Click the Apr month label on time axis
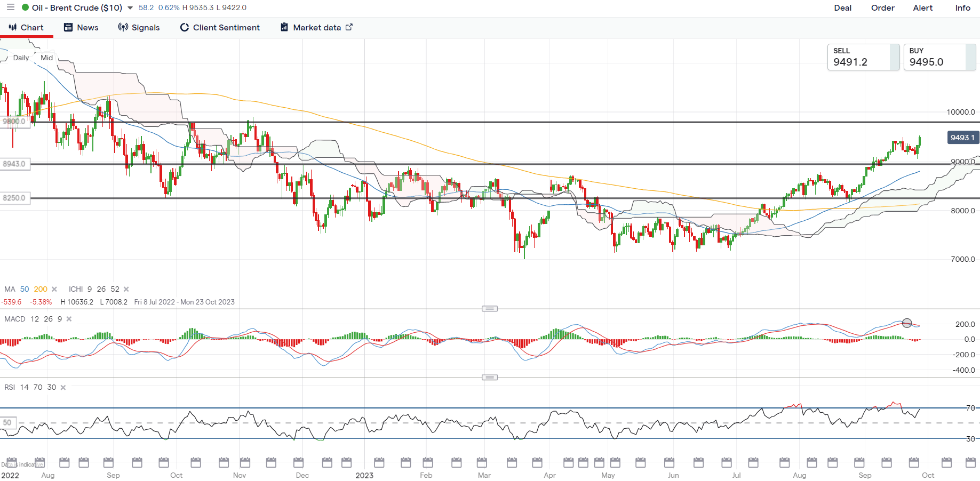This screenshot has width=980, height=481. (549, 475)
